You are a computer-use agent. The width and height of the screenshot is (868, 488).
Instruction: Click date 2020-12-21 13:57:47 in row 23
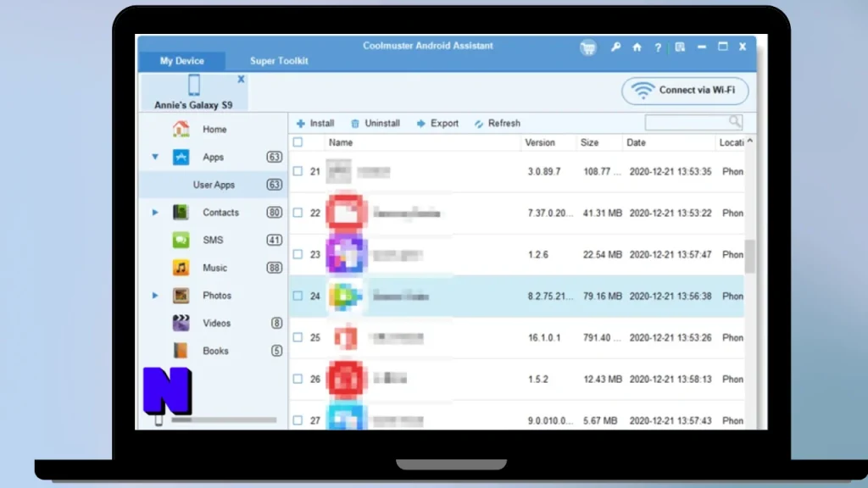[x=670, y=254]
